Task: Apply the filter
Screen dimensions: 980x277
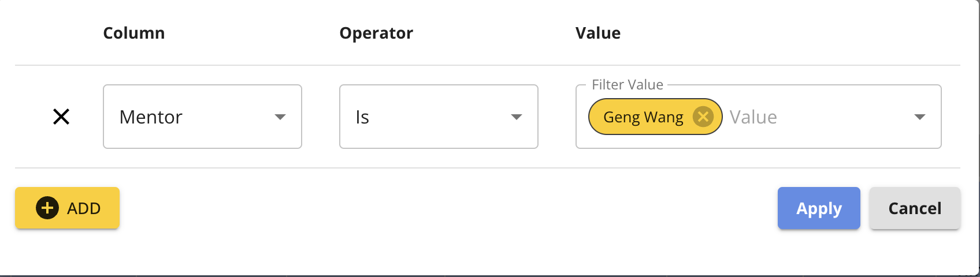Action: pyautogui.click(x=818, y=208)
